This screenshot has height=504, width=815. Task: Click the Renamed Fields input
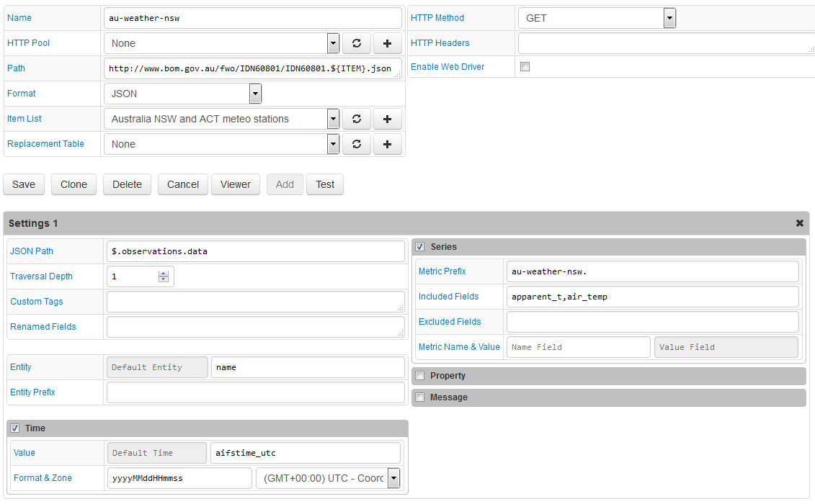(x=256, y=327)
